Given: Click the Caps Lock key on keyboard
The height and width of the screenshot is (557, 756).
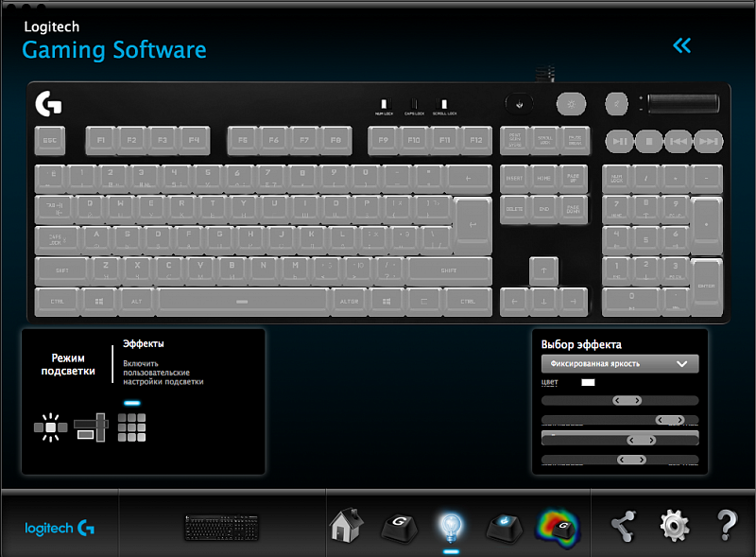Looking at the screenshot, I should pyautogui.click(x=58, y=240).
